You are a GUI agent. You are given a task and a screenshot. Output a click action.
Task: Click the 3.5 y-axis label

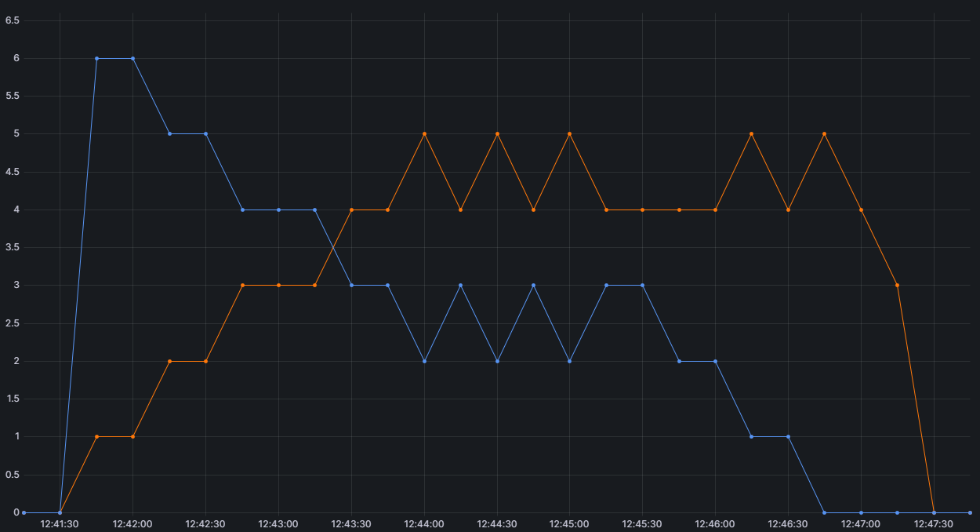13,247
